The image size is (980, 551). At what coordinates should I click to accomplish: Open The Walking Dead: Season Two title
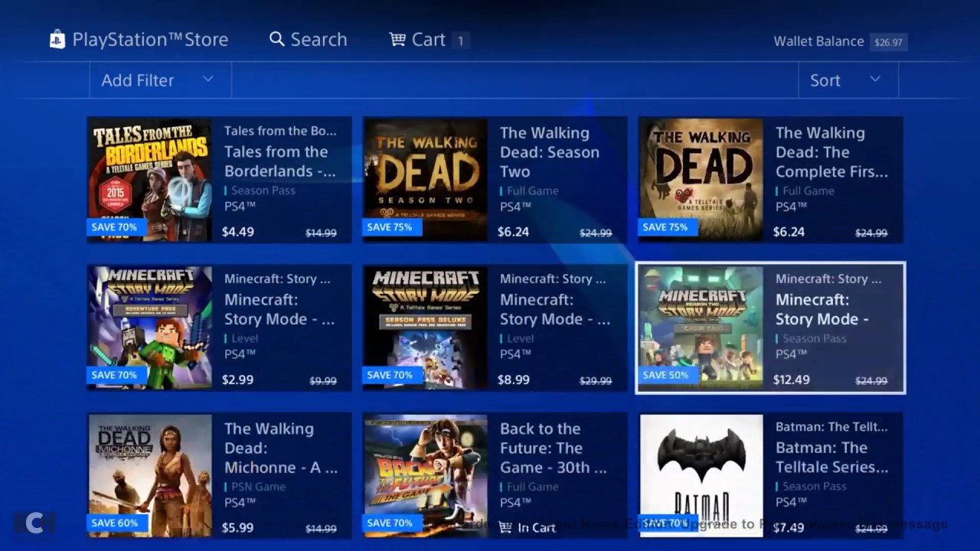pos(549,152)
